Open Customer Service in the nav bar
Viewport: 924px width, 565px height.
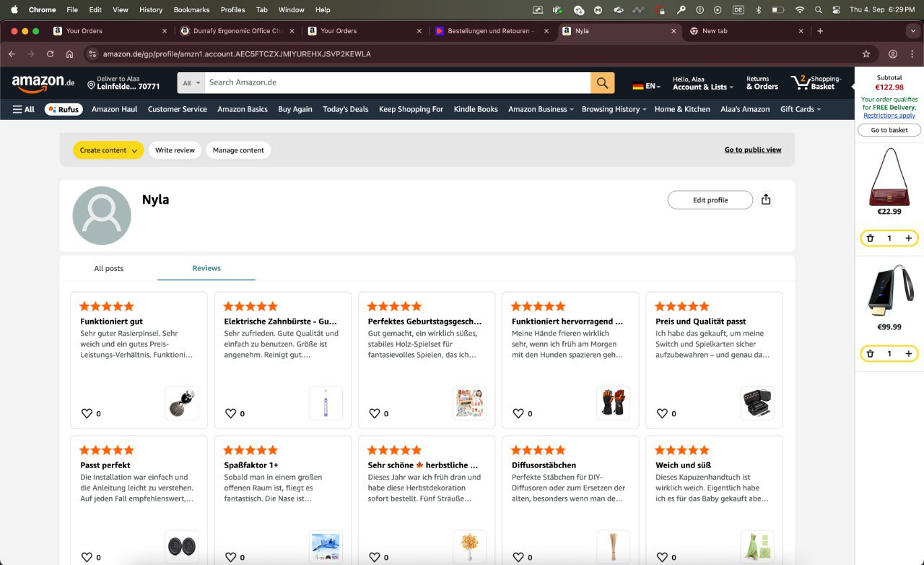(x=178, y=109)
